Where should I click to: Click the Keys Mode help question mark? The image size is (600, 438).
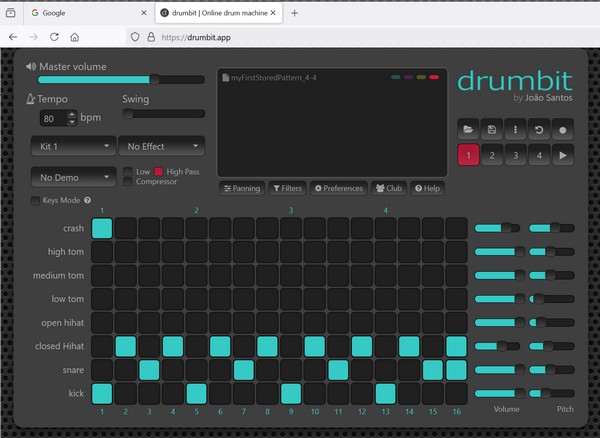(88, 200)
